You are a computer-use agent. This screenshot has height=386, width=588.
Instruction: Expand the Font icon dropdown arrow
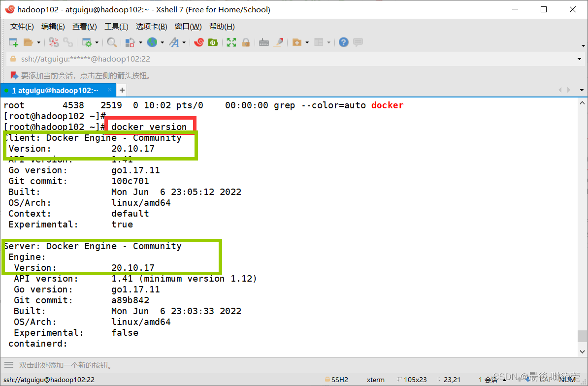coord(184,43)
